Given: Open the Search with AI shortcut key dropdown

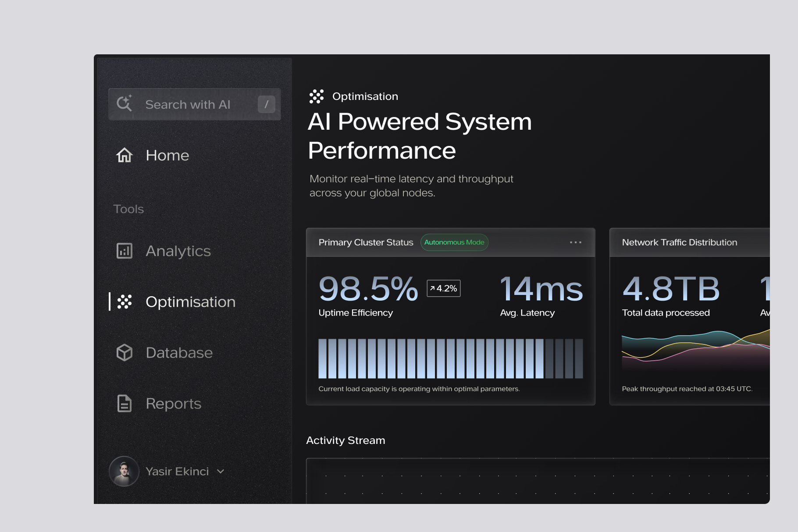Looking at the screenshot, I should tap(267, 104).
